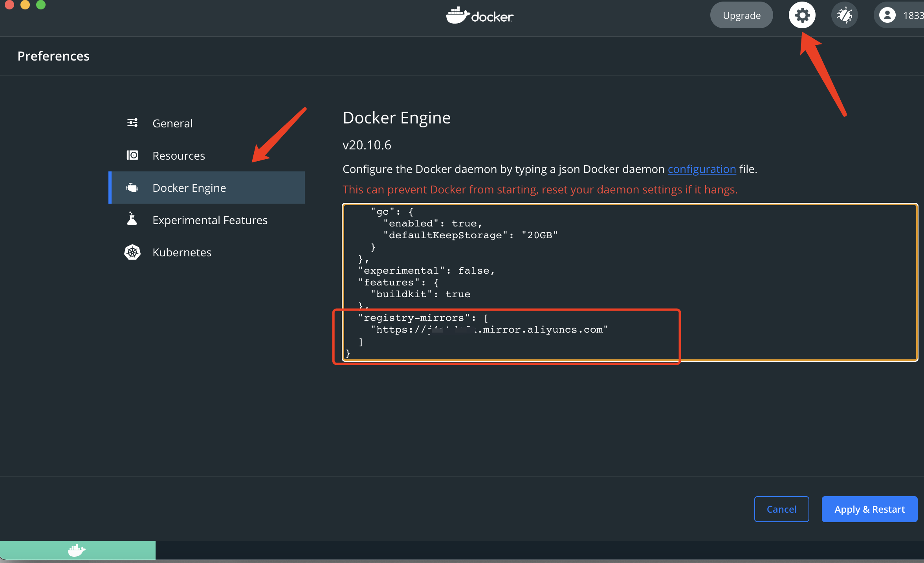Click the "enabled": true line
The height and width of the screenshot is (563, 924).
point(433,223)
